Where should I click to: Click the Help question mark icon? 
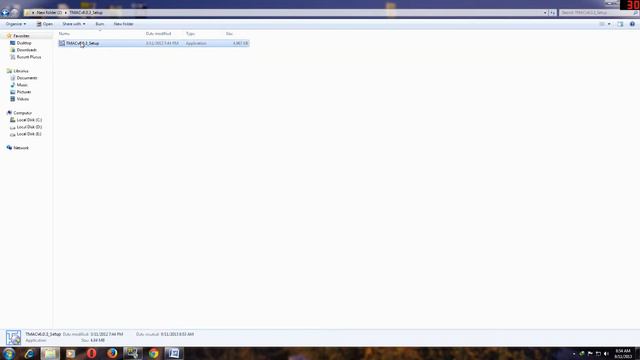point(632,24)
